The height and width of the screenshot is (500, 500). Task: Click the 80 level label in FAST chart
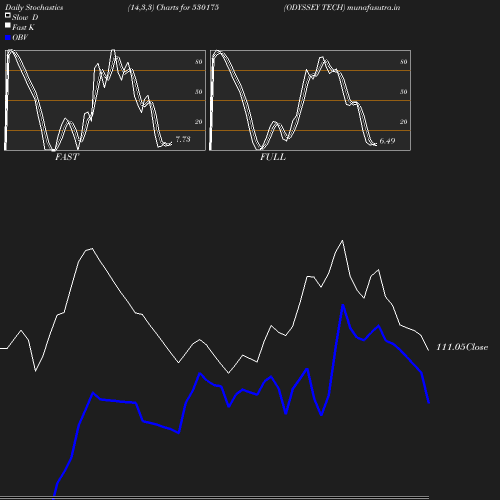199,62
